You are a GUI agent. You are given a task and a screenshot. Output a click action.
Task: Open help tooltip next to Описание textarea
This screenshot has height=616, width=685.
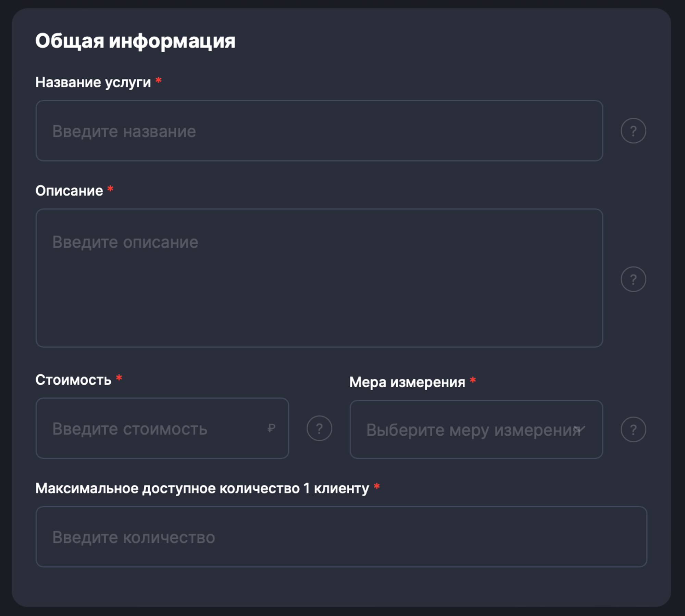pos(633,279)
